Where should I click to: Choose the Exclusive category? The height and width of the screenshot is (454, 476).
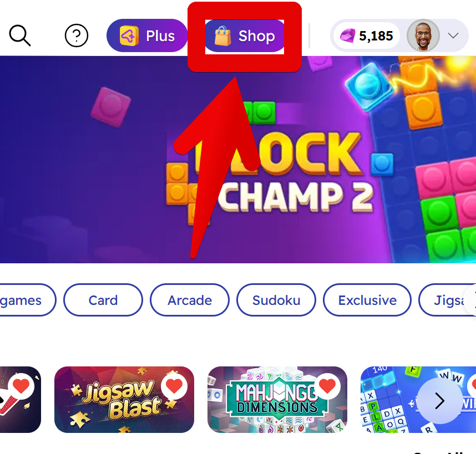[367, 300]
